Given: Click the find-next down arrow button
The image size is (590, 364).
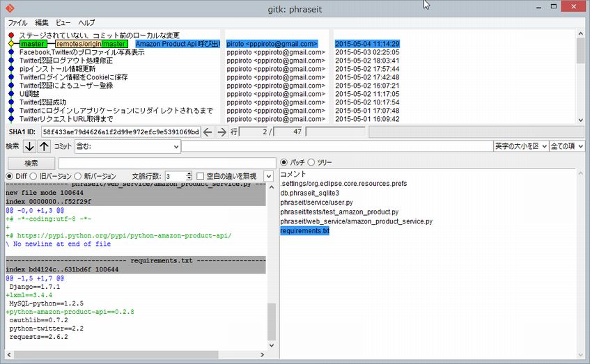Looking at the screenshot, I should click(29, 146).
